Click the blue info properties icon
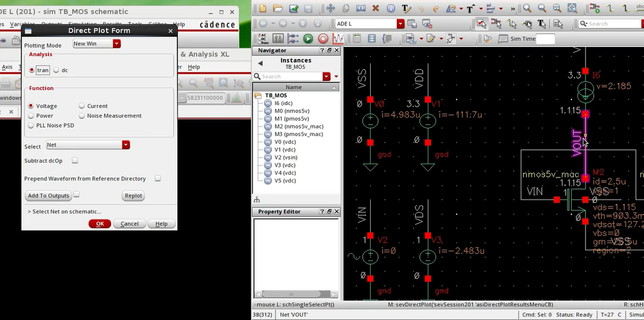Image resolution: width=644 pixels, height=320 pixels. (391, 9)
